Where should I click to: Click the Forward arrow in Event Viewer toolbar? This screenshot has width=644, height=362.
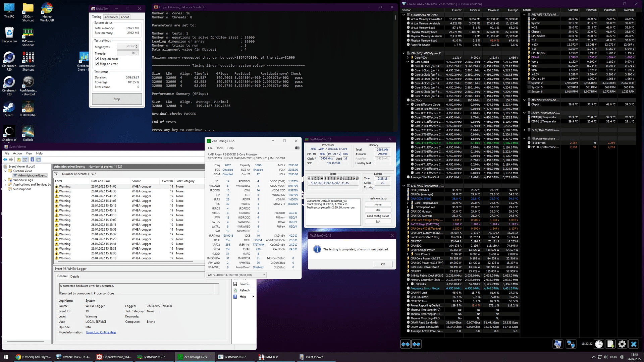pyautogui.click(x=11, y=160)
